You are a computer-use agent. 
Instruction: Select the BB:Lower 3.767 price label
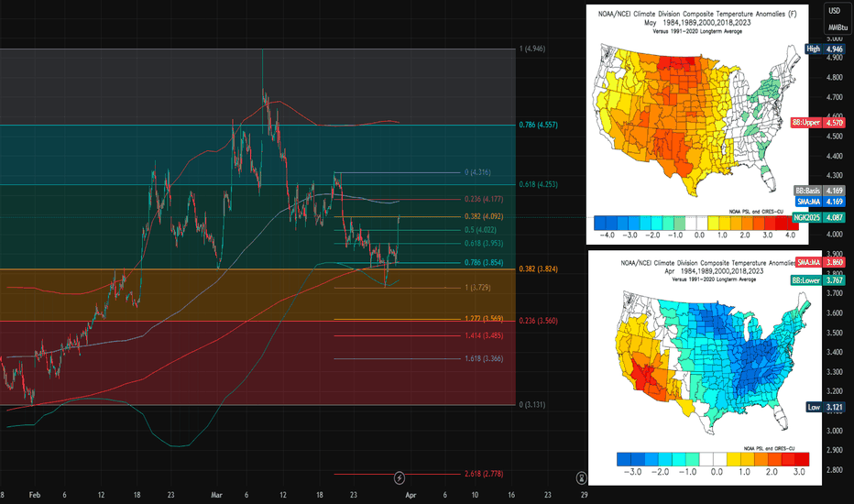tap(817, 280)
